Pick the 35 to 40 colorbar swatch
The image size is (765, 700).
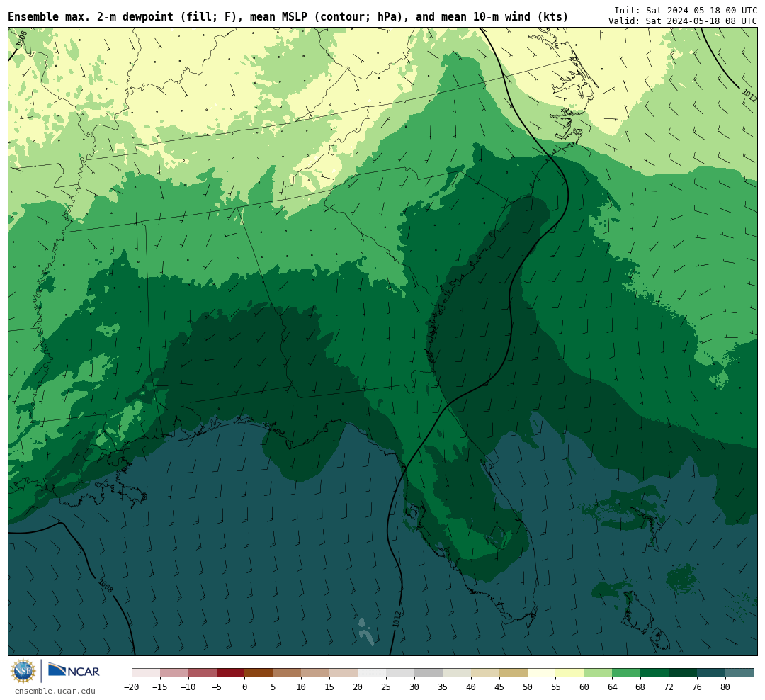pos(457,673)
